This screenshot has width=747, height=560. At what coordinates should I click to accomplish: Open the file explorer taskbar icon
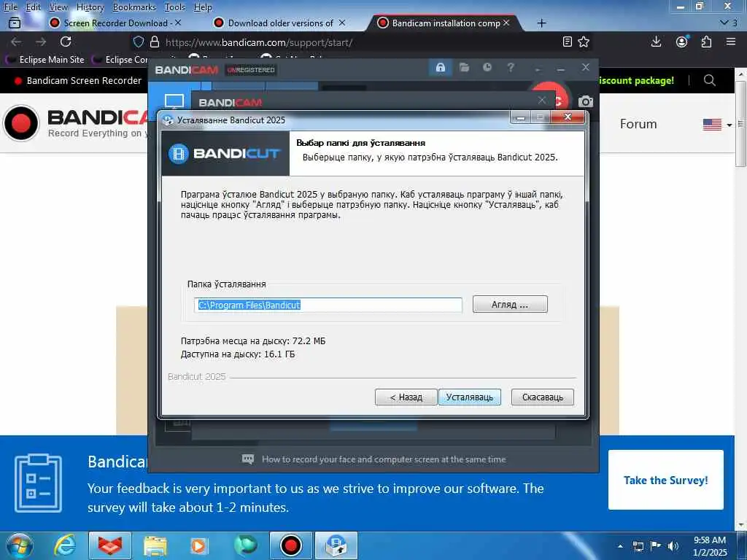click(x=155, y=545)
